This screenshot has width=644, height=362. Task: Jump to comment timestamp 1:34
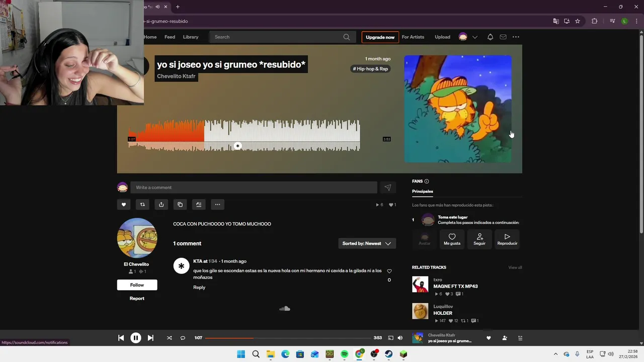click(x=213, y=261)
